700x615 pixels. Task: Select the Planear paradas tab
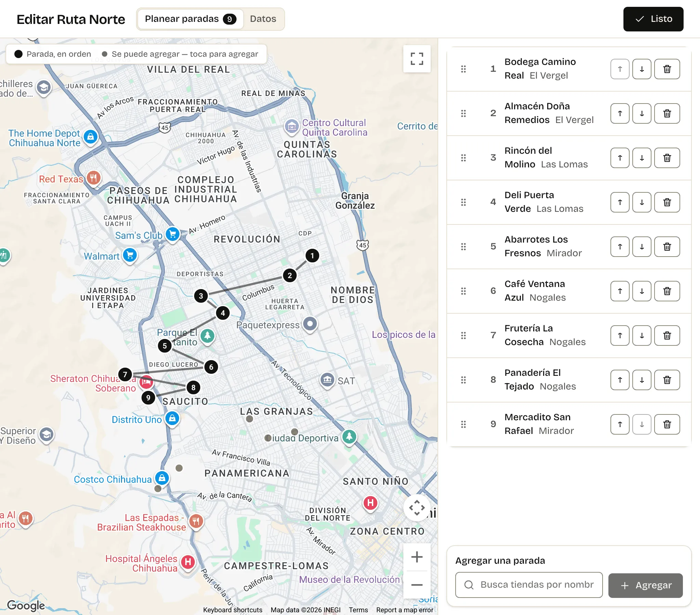(190, 19)
